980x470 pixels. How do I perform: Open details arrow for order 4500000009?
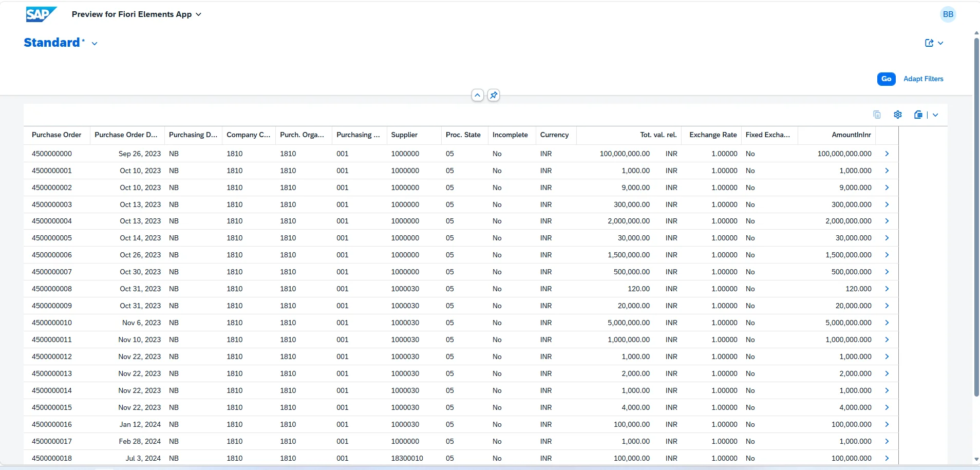[887, 306]
